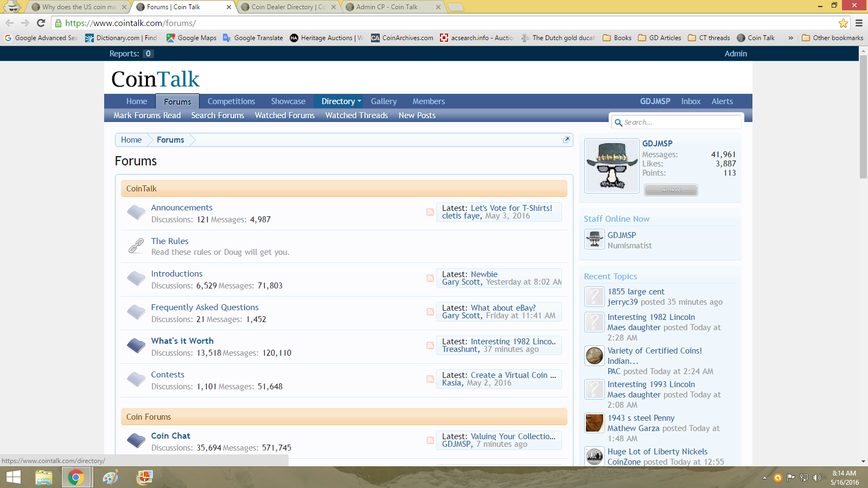Image resolution: width=868 pixels, height=488 pixels.
Task: Click the volume icon in system tray
Action: [x=817, y=478]
